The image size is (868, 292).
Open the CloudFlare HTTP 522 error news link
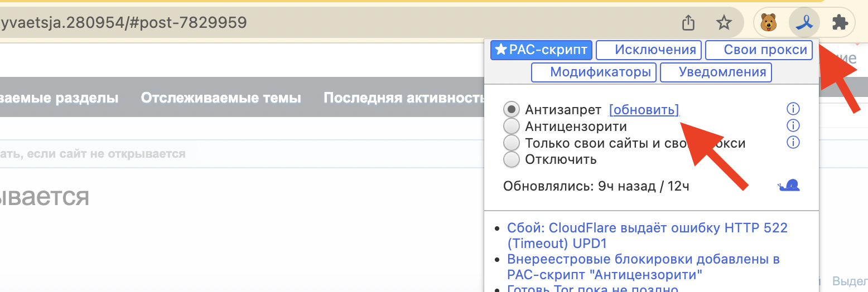[x=647, y=236]
